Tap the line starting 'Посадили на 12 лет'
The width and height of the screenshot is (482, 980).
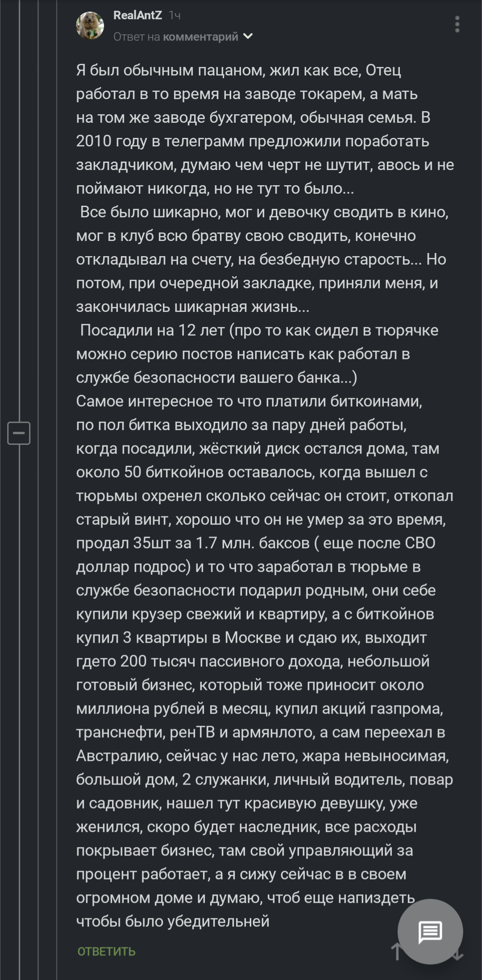point(259,331)
